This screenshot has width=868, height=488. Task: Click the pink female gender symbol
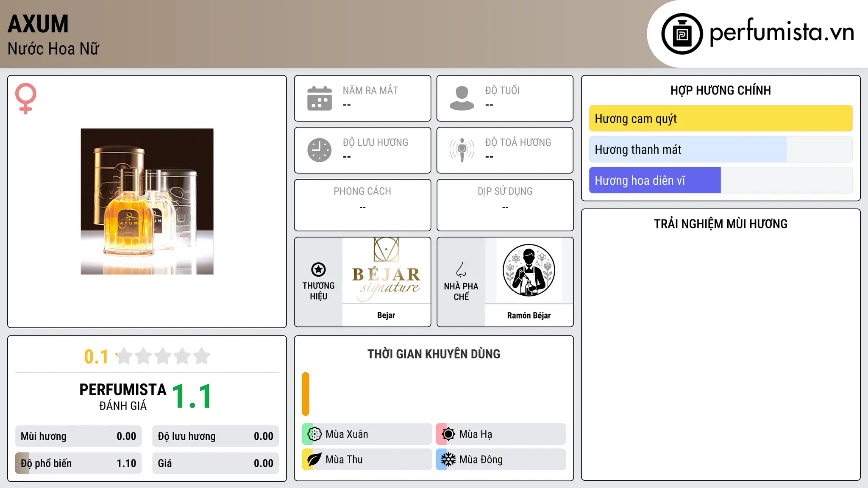[26, 98]
